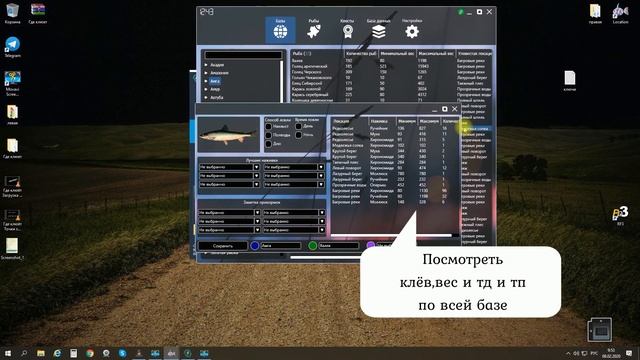This screenshot has width=640, height=360.
Task: Open the notification center icon
Action: pos(629,353)
